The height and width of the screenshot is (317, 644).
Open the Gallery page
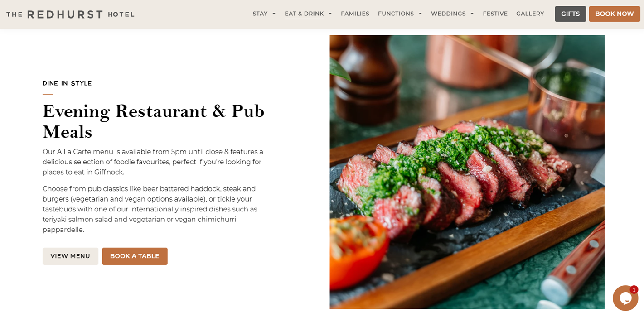tap(530, 14)
